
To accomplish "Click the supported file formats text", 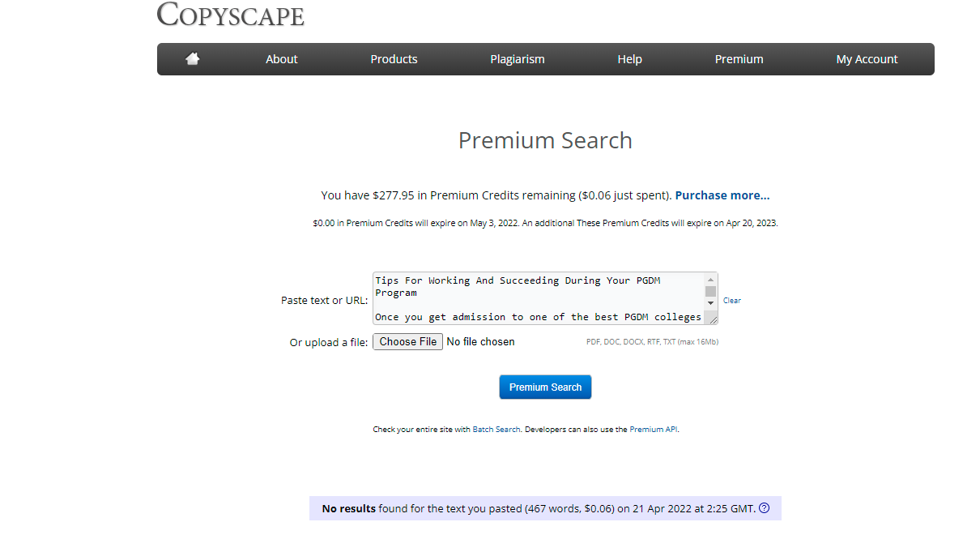I will [652, 342].
